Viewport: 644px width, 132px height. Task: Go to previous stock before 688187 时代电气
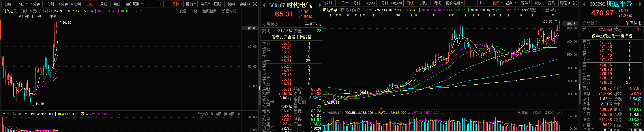(264, 5)
